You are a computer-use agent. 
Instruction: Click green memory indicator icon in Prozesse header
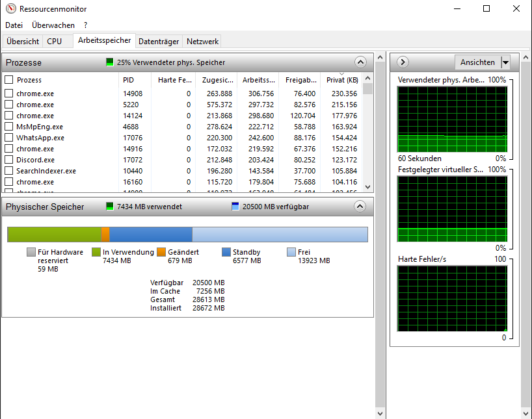point(110,62)
